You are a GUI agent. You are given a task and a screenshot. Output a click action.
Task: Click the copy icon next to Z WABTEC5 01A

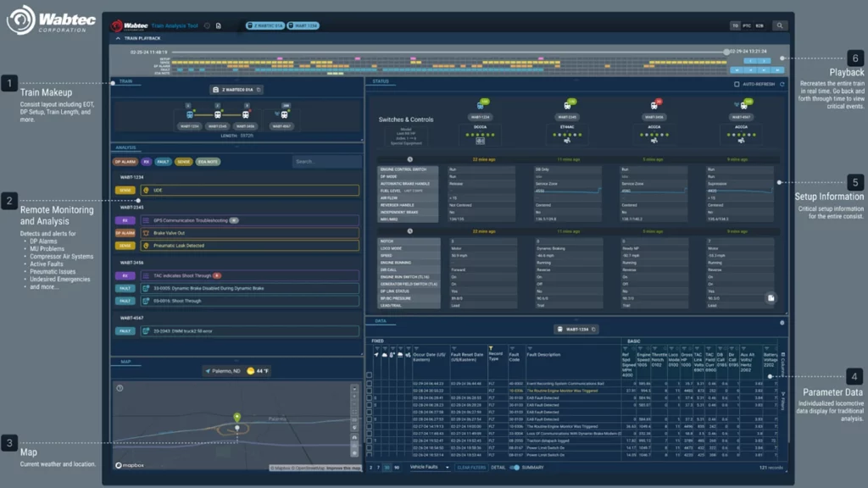[x=259, y=90]
